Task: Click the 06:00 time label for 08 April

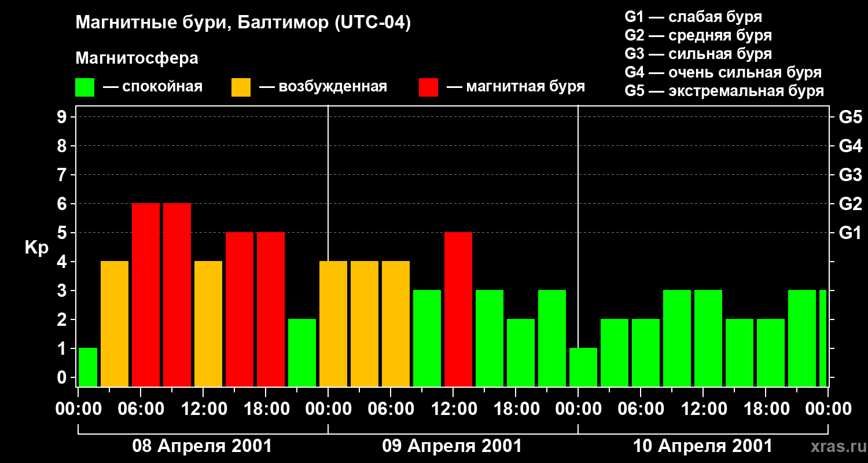Action: (141, 409)
